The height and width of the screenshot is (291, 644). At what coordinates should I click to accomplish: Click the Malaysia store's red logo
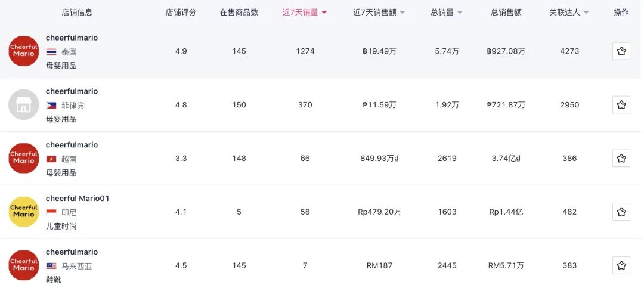click(x=24, y=265)
